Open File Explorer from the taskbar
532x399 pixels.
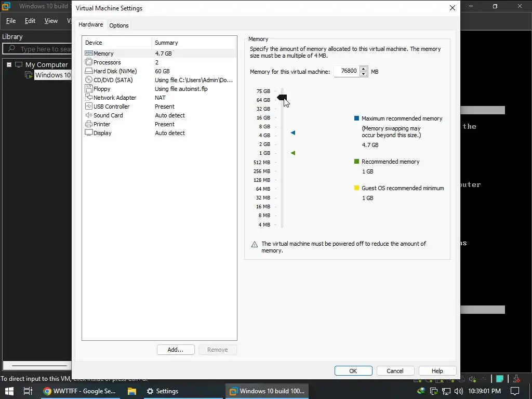131,391
